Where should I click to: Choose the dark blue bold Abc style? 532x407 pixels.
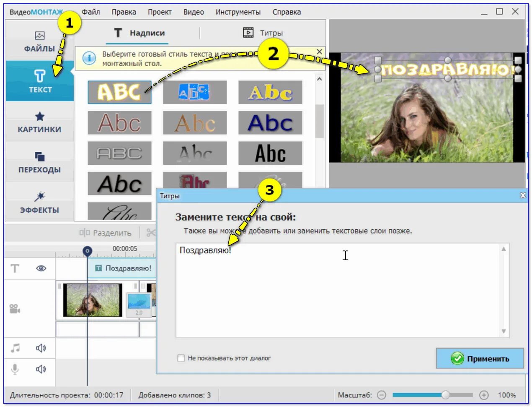(x=270, y=123)
